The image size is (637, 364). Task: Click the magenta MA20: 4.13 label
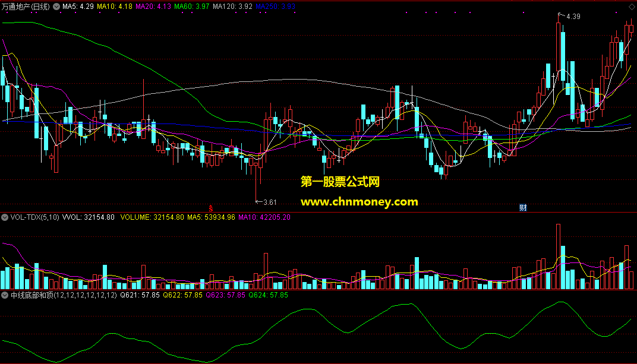pos(153,7)
